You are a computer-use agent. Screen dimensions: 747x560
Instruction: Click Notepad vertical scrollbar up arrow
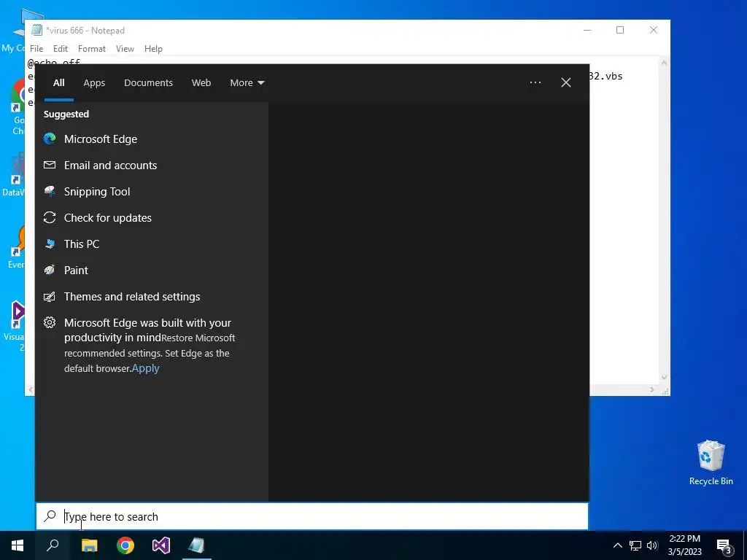point(664,63)
